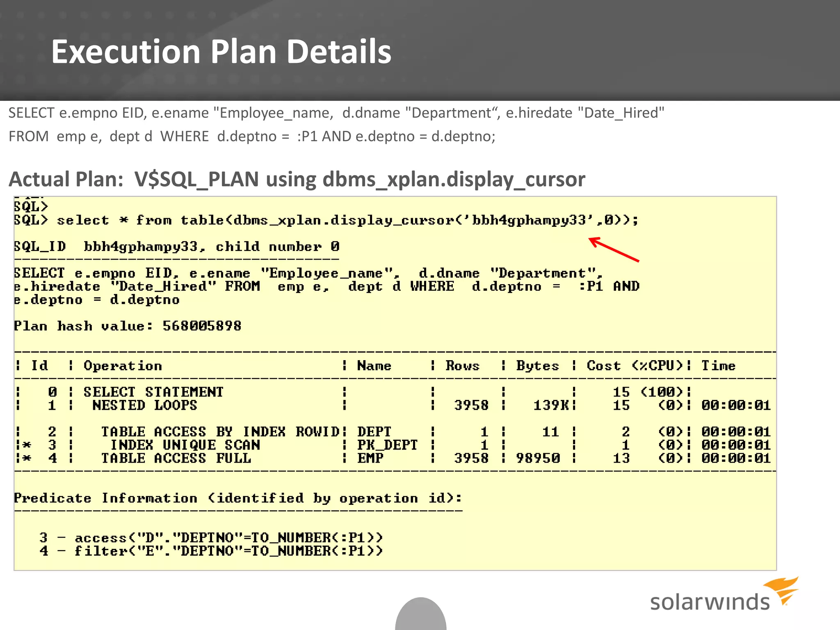Click the "EMP" table name in plan
The width and height of the screenshot is (840, 630).
coord(370,458)
